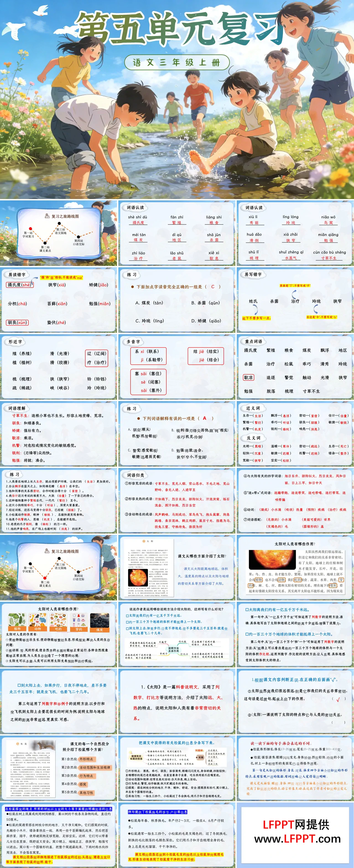Click the boxed entry 驯良(xùn)

[x=17, y=323]
